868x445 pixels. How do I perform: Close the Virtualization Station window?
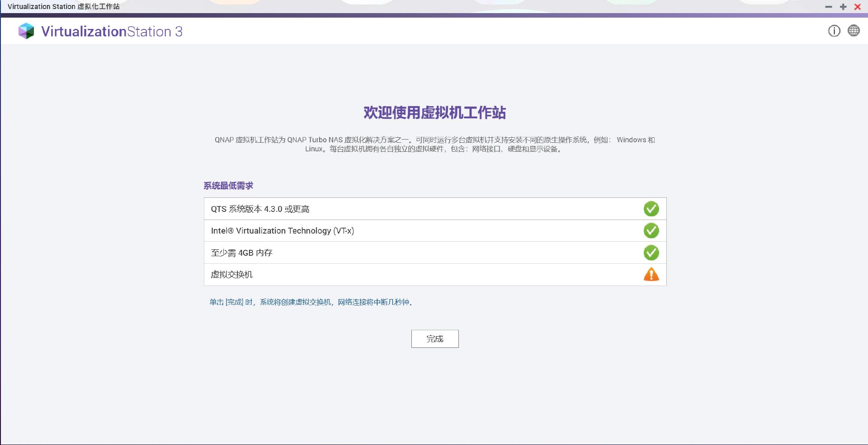pos(858,7)
